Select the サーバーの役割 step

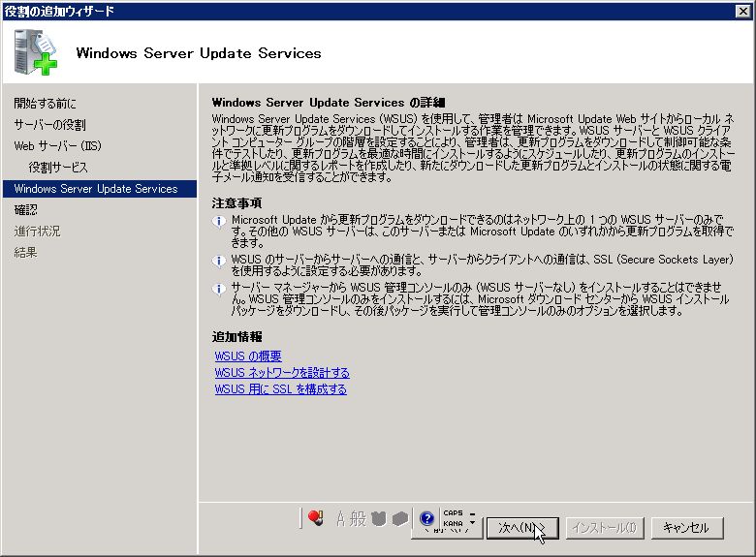(49, 125)
